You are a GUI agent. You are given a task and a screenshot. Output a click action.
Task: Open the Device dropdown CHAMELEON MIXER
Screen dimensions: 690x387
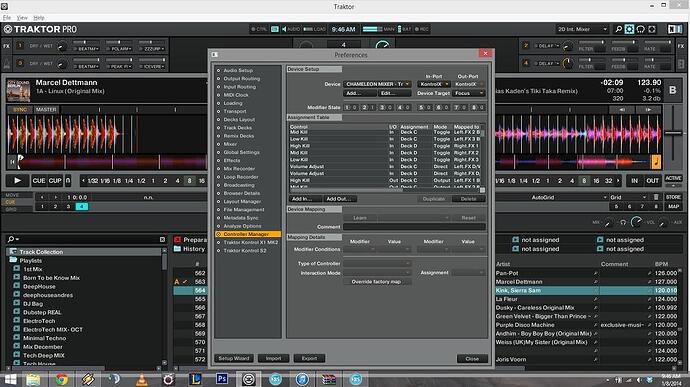click(x=378, y=84)
